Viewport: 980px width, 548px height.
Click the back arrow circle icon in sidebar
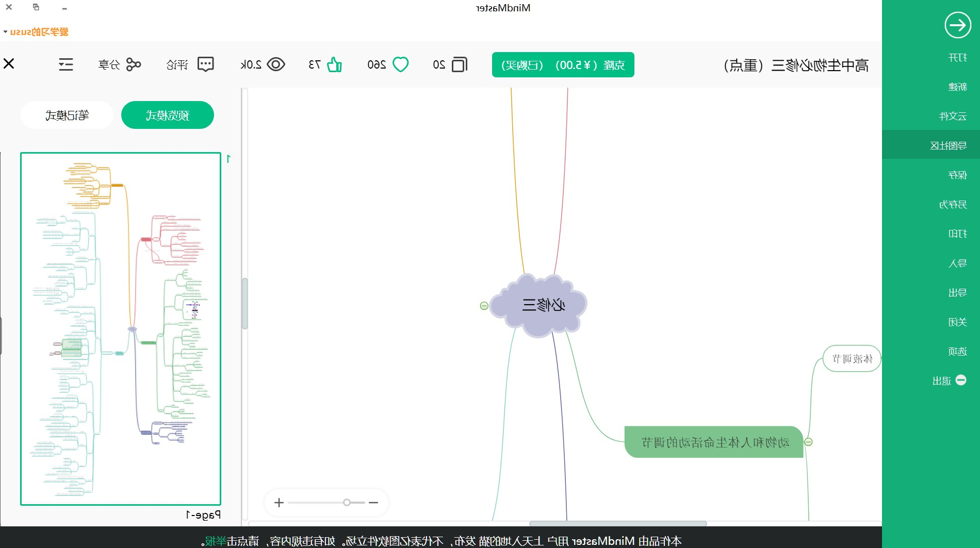(x=958, y=25)
